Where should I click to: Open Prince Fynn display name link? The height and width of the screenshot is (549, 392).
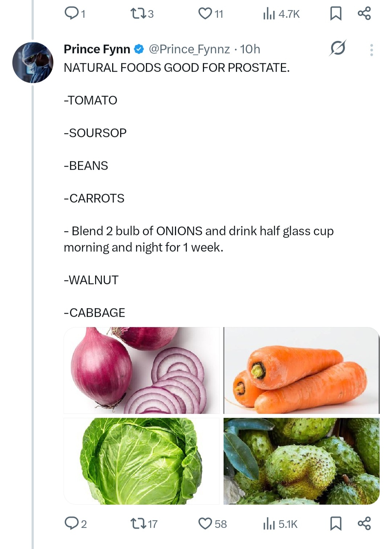[x=97, y=49]
